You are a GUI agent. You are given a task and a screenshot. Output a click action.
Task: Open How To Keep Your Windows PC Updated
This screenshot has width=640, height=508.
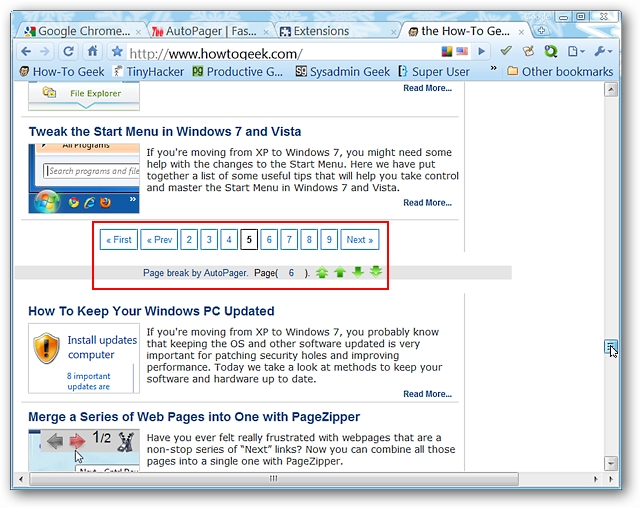(x=151, y=311)
